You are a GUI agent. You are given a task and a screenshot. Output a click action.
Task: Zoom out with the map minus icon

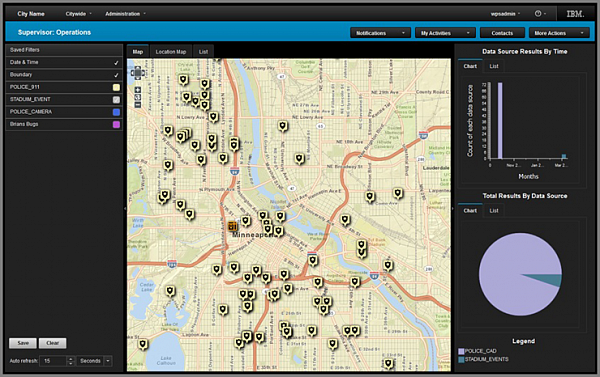coord(138,105)
